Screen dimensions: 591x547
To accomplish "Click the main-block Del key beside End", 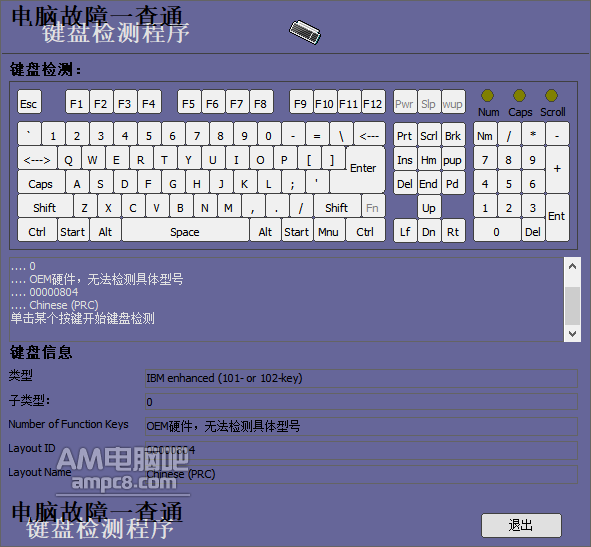I will [405, 182].
